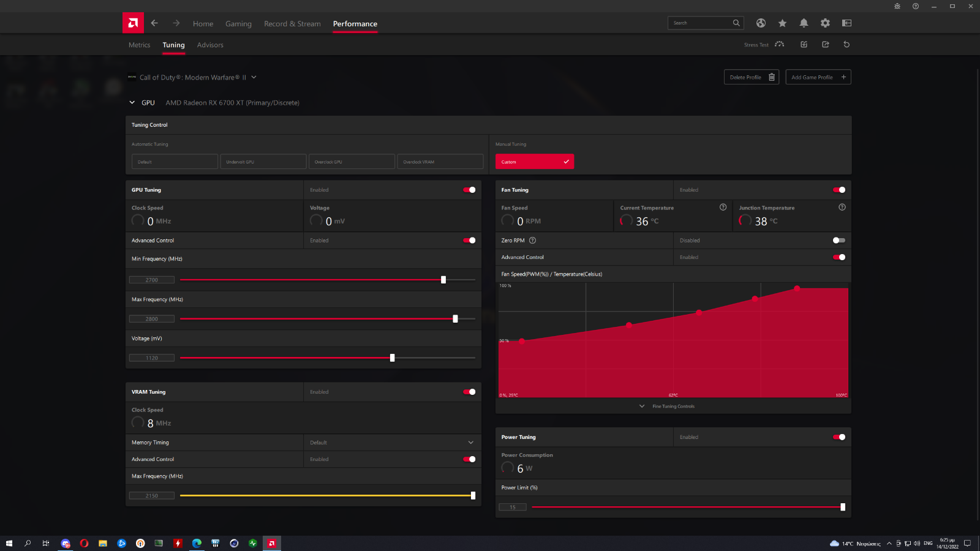Go back with the left arrow

pyautogui.click(x=154, y=23)
